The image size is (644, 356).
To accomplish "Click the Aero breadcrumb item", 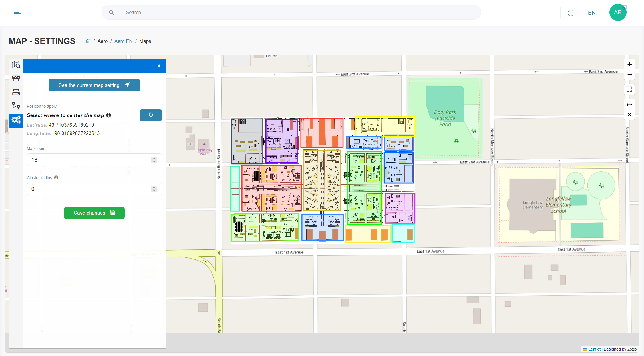I will 102,41.
